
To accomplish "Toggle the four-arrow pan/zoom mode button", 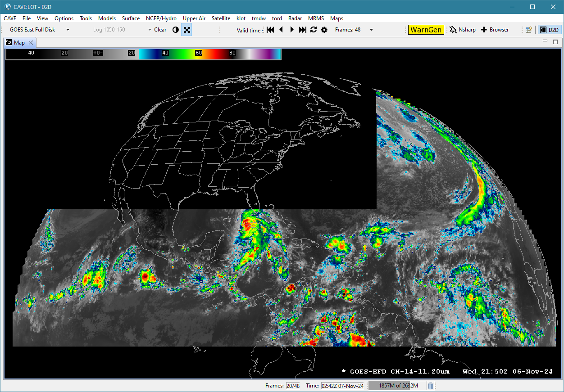I will pos(187,30).
